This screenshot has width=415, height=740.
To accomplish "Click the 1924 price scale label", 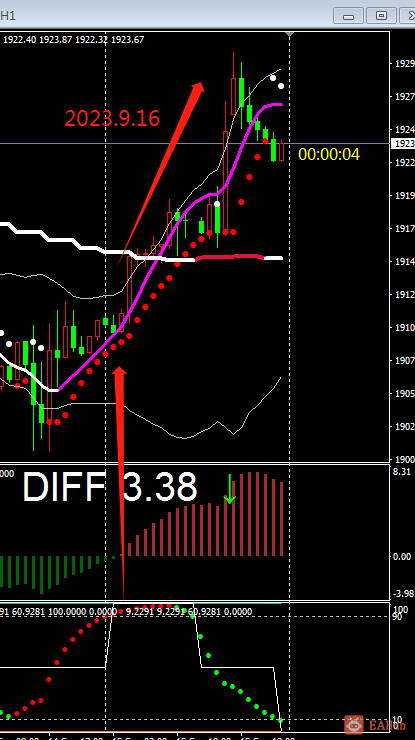I will (x=405, y=130).
